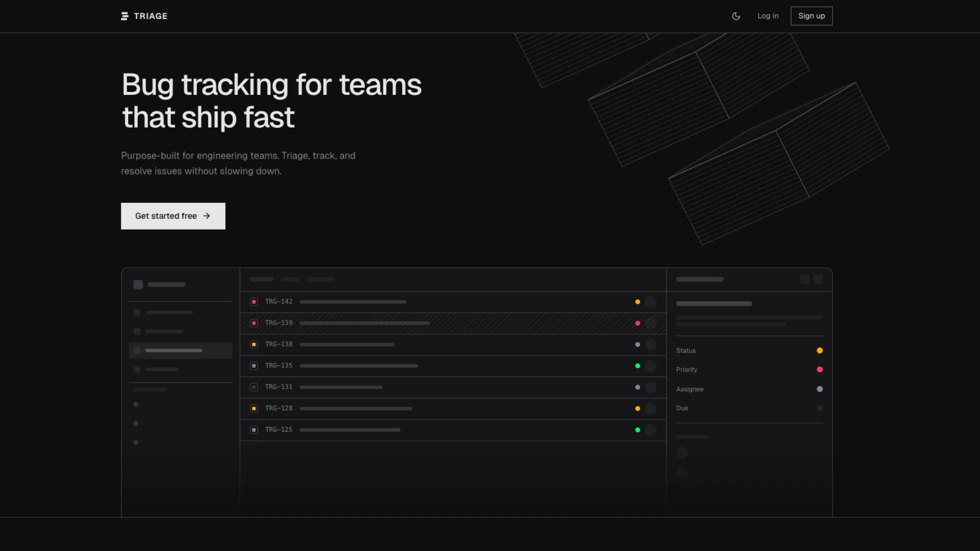The image size is (980, 551).
Task: Select the highlighted TRG-139 issue row
Action: [x=453, y=323]
